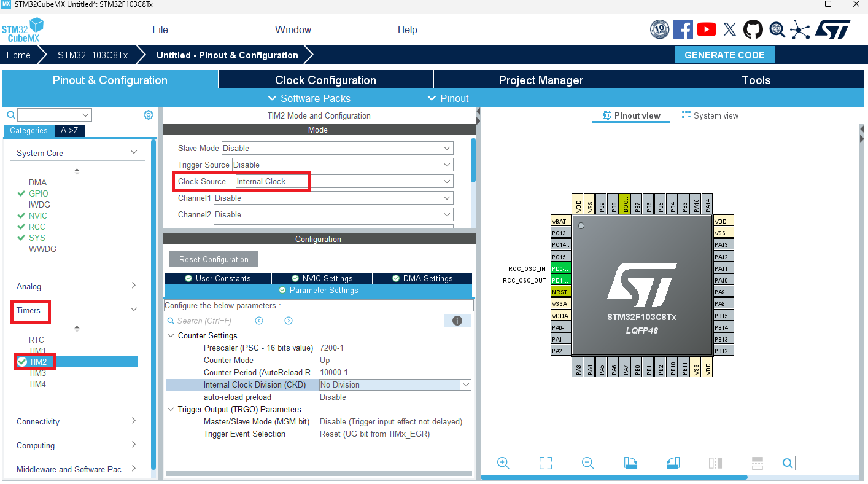Click the wiki search icon in header

(777, 29)
